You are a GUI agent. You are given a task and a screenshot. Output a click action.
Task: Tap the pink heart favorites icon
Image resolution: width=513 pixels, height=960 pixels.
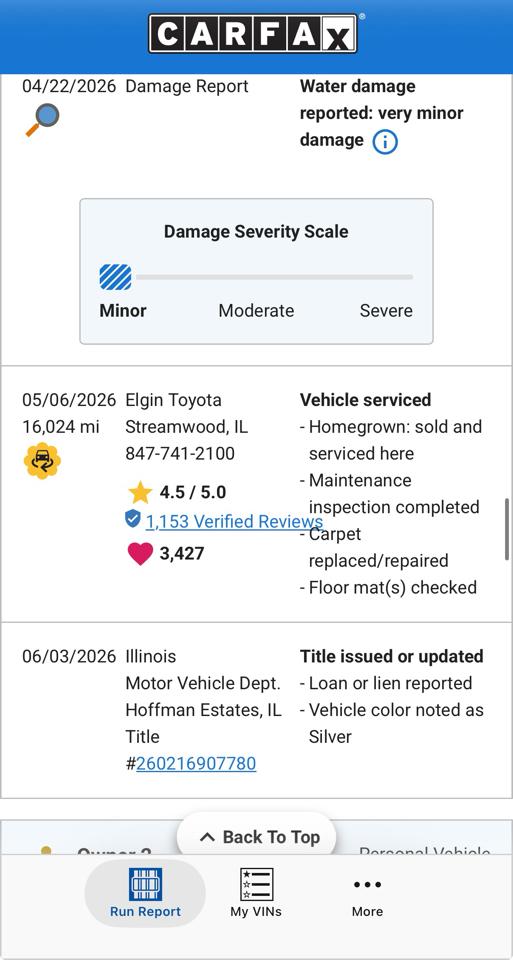pos(140,554)
